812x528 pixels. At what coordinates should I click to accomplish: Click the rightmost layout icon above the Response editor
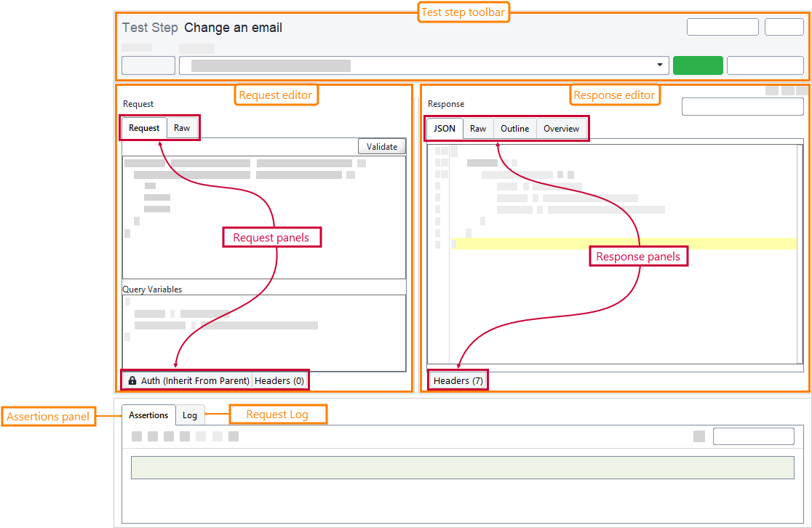[x=803, y=91]
